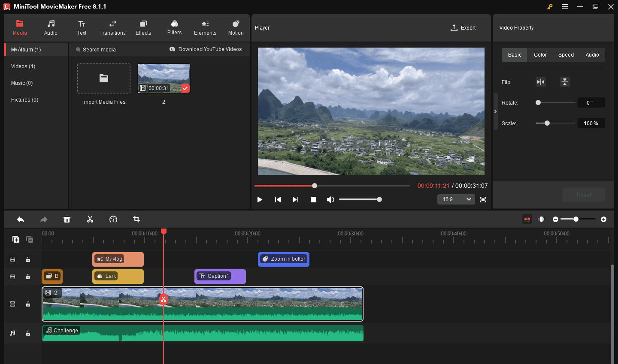This screenshot has width=618, height=364.
Task: Flip the video horizontally
Action: (x=541, y=82)
